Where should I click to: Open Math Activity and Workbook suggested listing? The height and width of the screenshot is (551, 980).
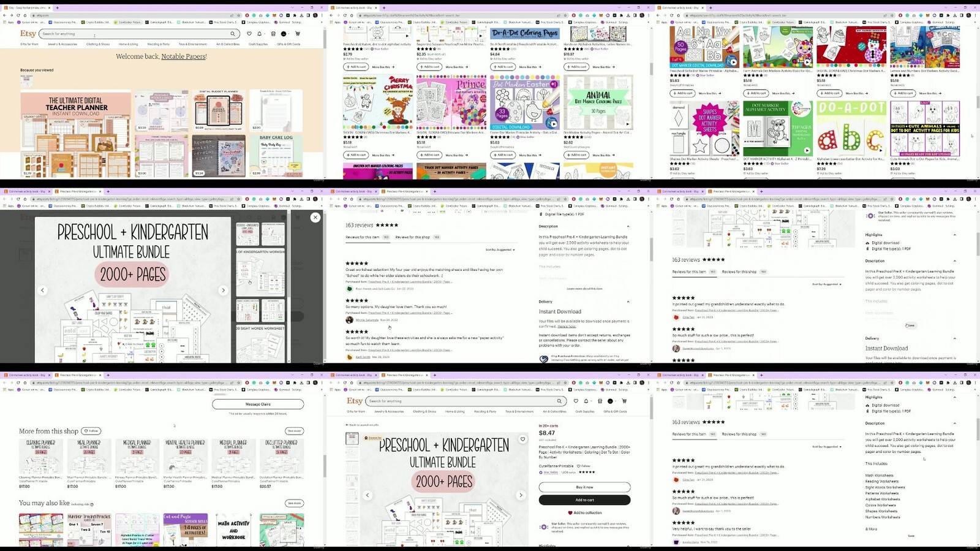(x=233, y=530)
